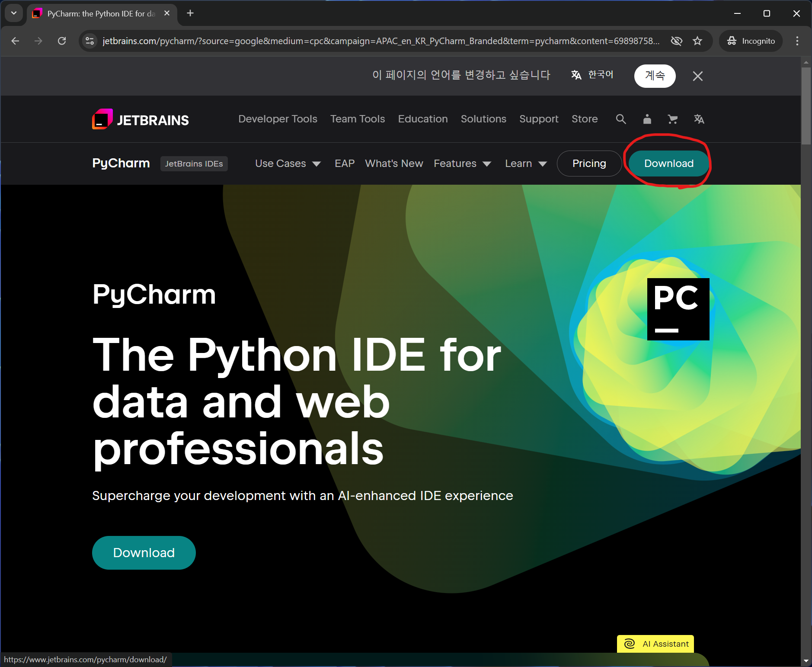Image resolution: width=812 pixels, height=667 pixels.
Task: Expand the Use Cases dropdown
Action: (288, 164)
